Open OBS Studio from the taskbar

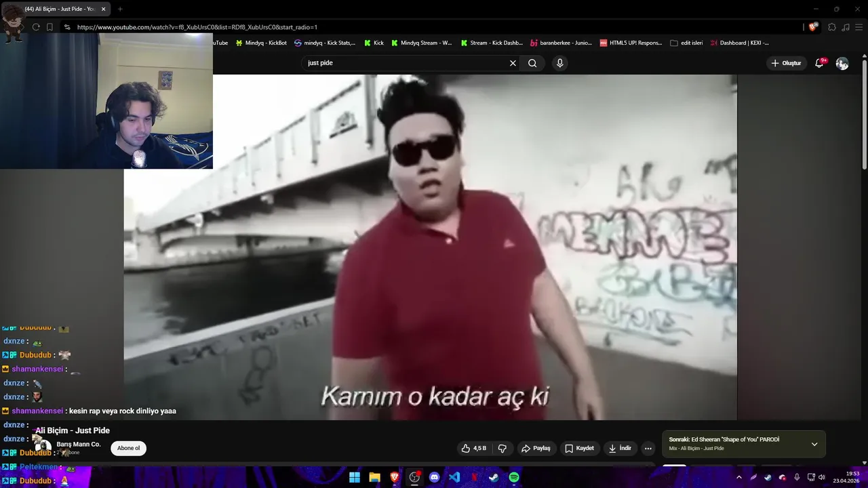point(414,477)
